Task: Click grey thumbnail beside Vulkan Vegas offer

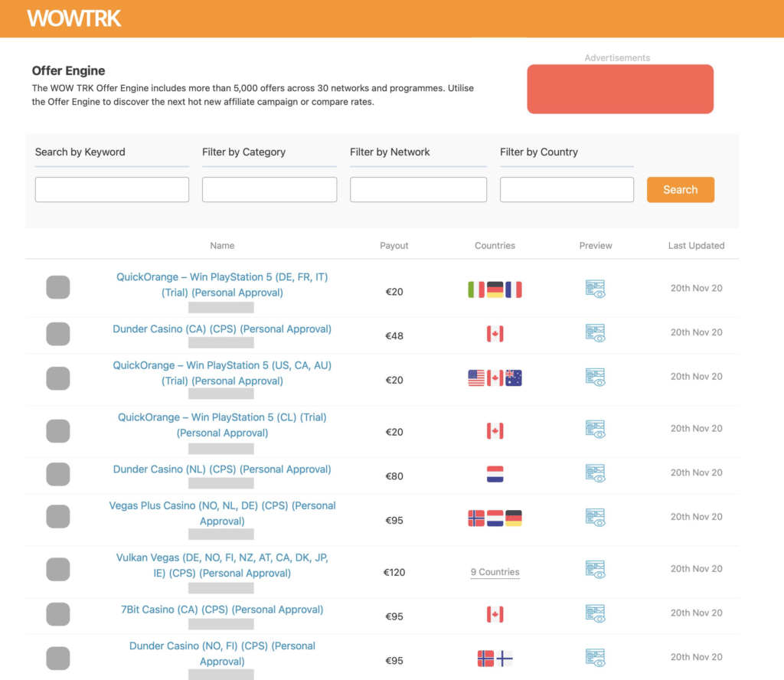Action: point(58,570)
